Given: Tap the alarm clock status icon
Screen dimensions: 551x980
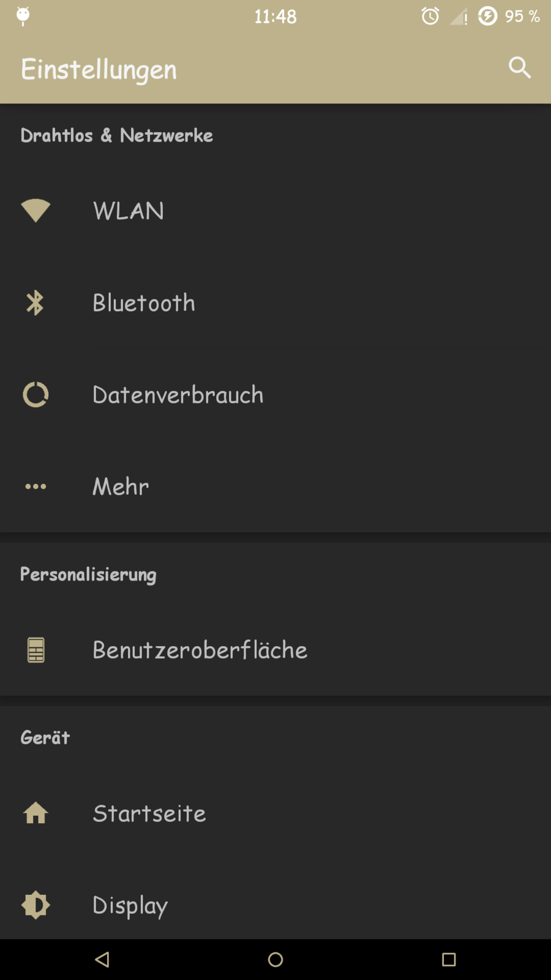Looking at the screenshot, I should (x=430, y=16).
